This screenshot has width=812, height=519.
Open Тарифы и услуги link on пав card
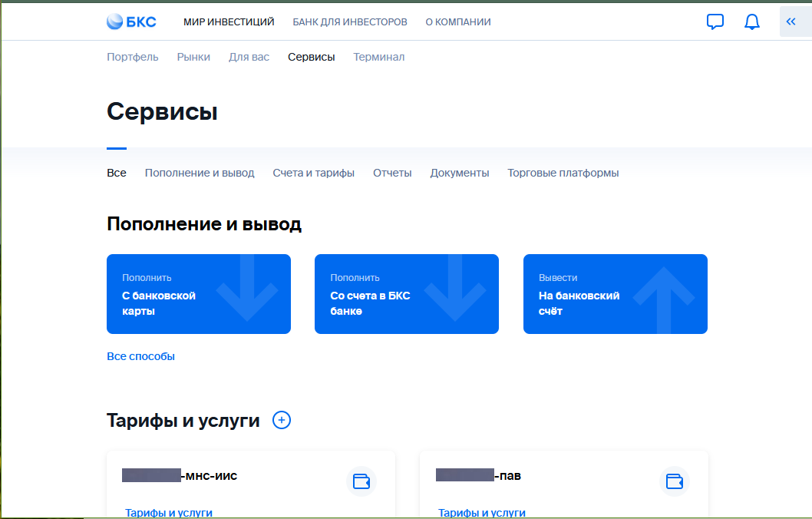tap(482, 512)
